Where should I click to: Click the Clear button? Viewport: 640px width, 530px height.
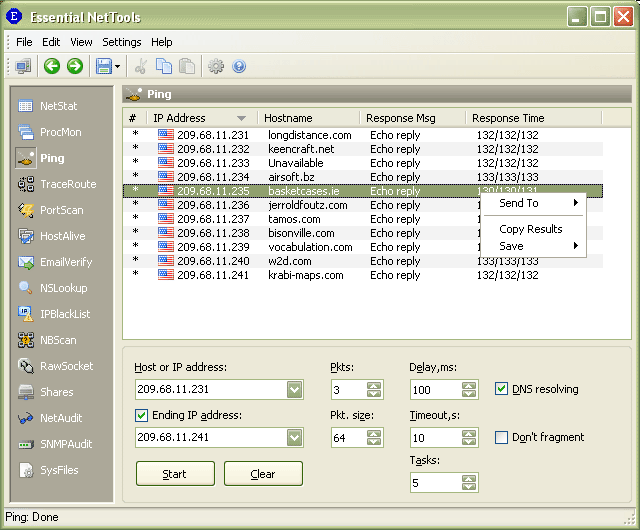coord(263,474)
